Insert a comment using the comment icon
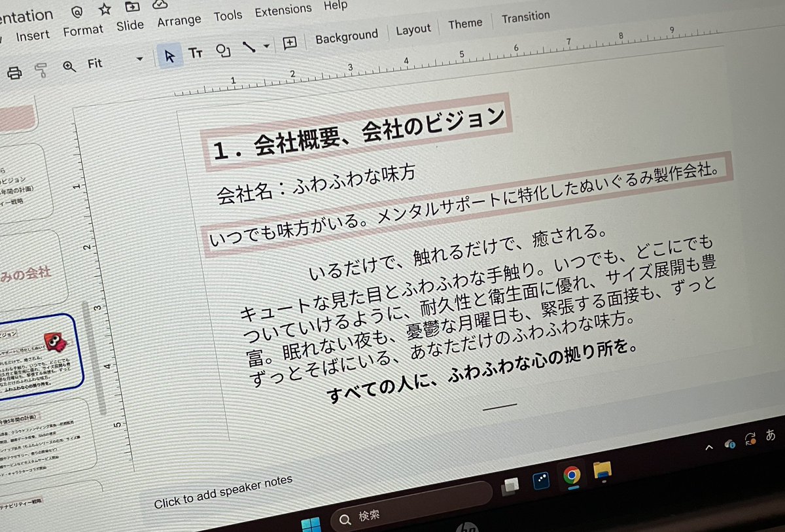This screenshot has width=785, height=532. tap(289, 43)
